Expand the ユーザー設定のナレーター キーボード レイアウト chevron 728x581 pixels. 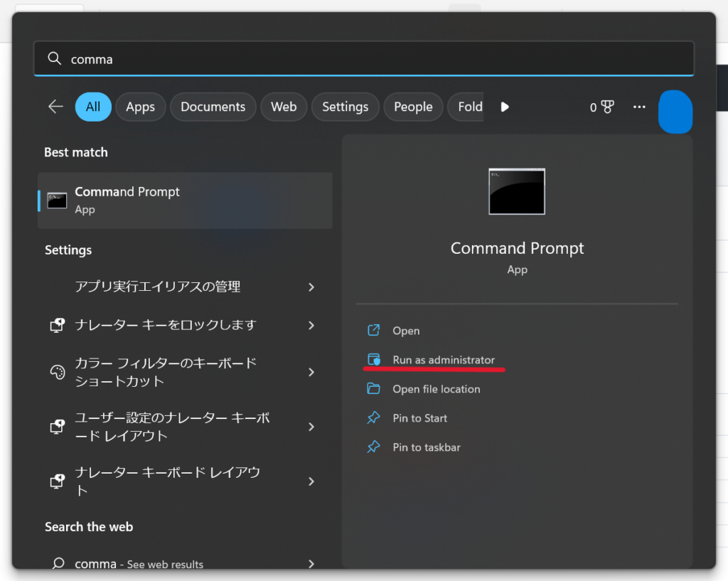(311, 427)
